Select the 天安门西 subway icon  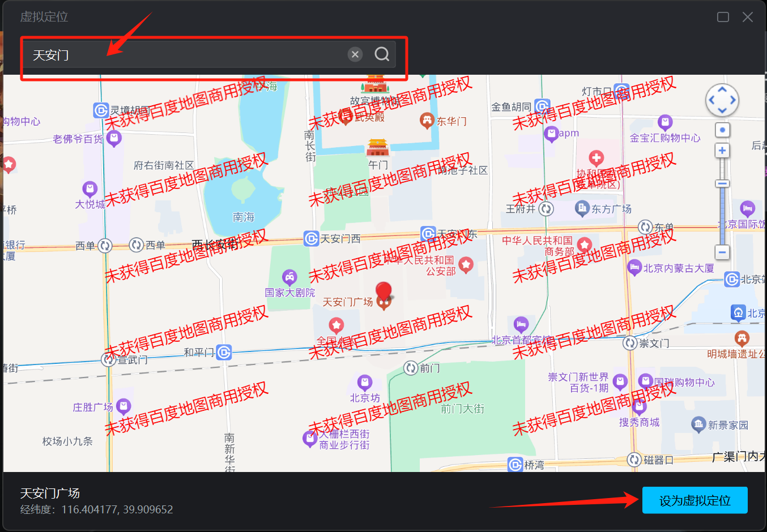coord(311,238)
